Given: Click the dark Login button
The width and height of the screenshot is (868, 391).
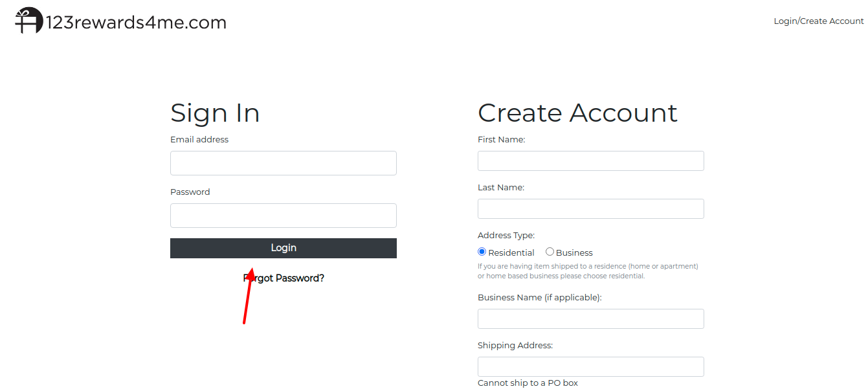Looking at the screenshot, I should tap(284, 248).
